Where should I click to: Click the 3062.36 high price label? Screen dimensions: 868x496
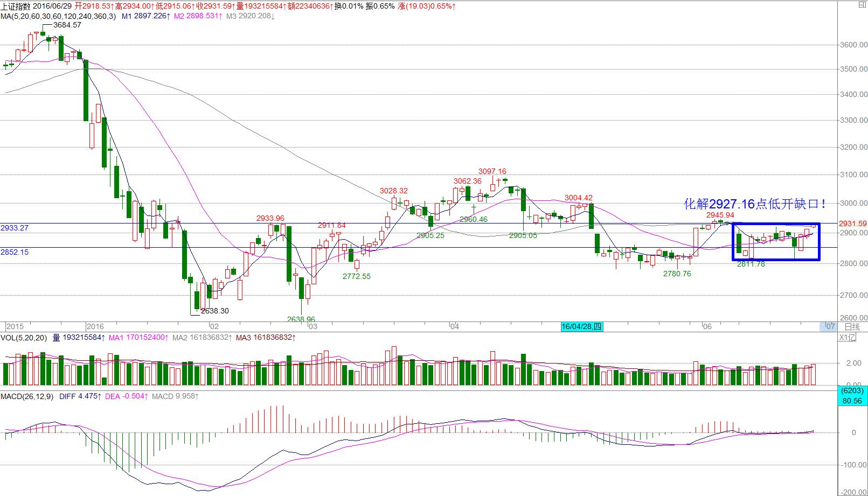coord(468,181)
